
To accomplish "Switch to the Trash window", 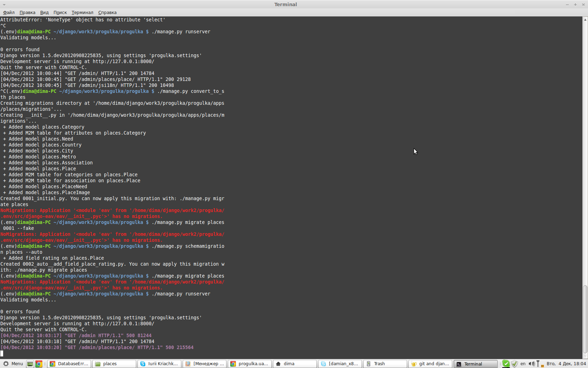I will [x=385, y=364].
